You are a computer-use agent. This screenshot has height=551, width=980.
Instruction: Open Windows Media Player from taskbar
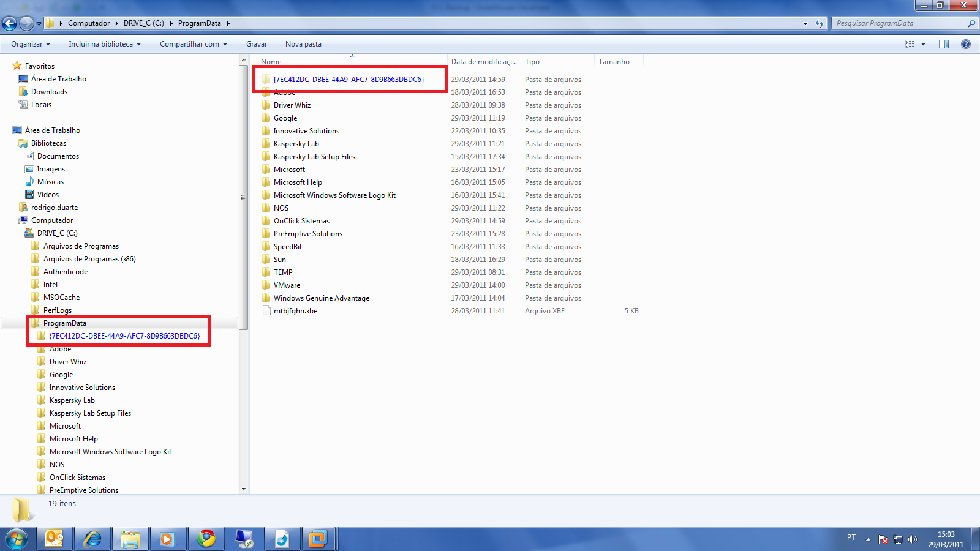click(168, 539)
